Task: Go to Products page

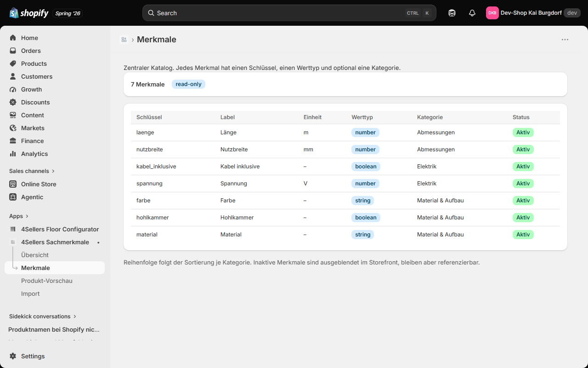Action: pos(55,63)
